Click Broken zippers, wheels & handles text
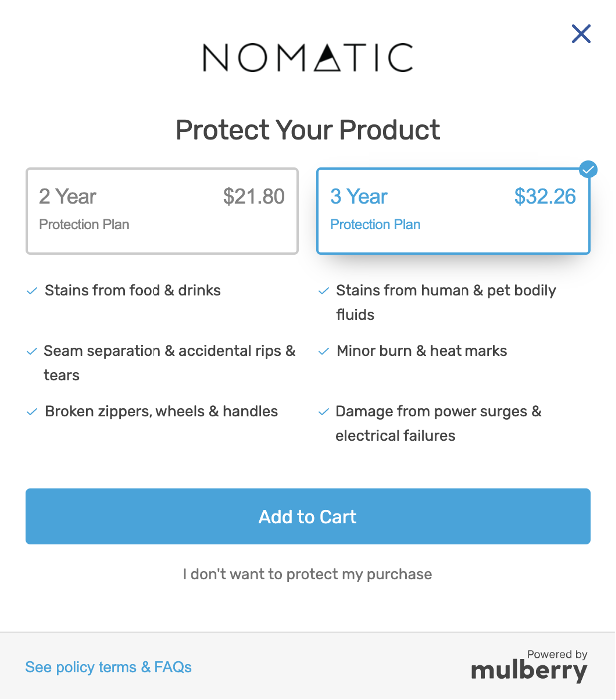Screen dimensions: 616x700 point(161,411)
